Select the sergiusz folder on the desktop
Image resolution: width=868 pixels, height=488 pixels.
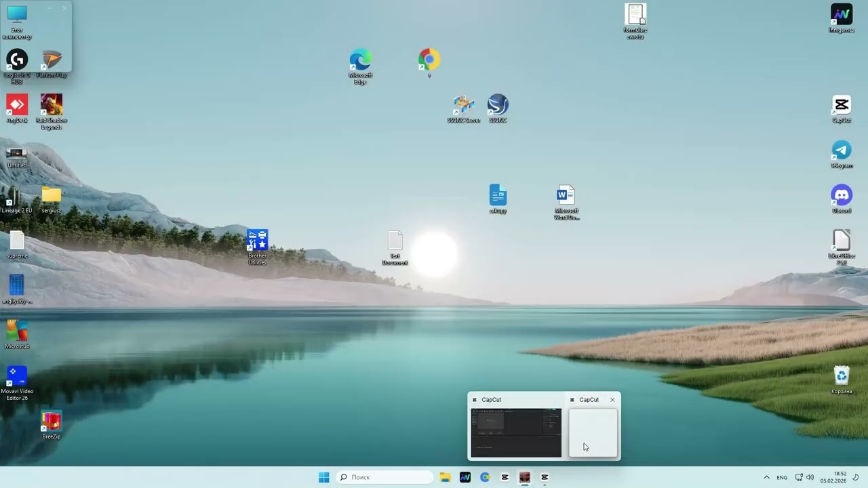52,199
